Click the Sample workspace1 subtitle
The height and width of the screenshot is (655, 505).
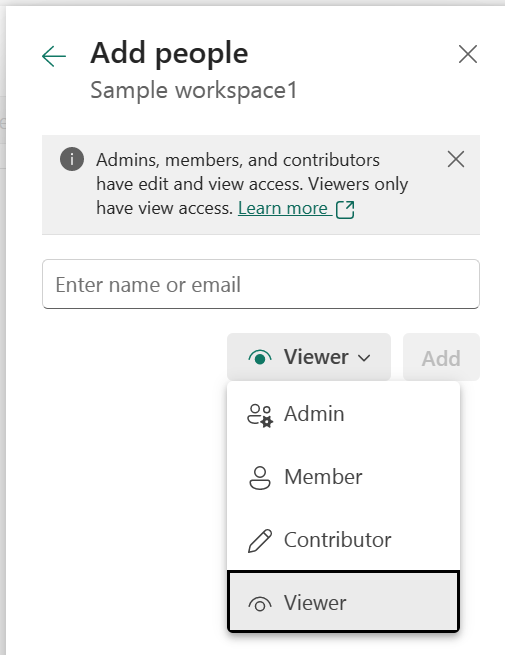194,90
